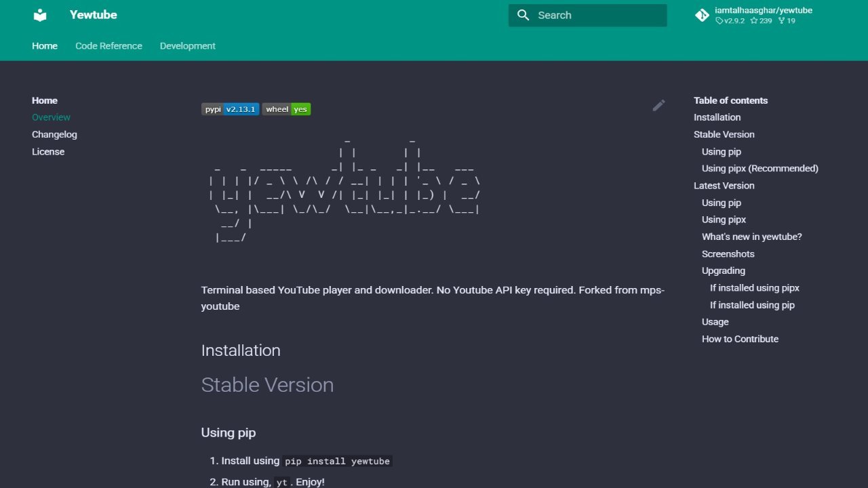
Task: Open the Development tab
Action: [188, 46]
